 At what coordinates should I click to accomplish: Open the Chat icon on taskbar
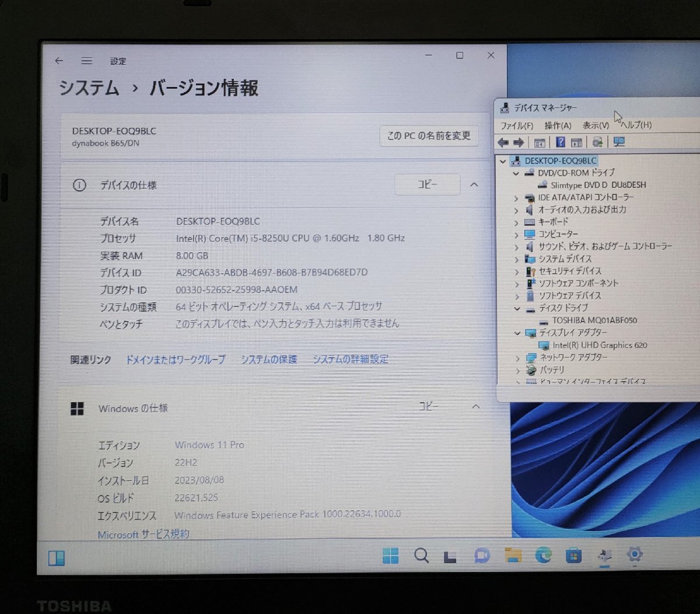(x=482, y=555)
